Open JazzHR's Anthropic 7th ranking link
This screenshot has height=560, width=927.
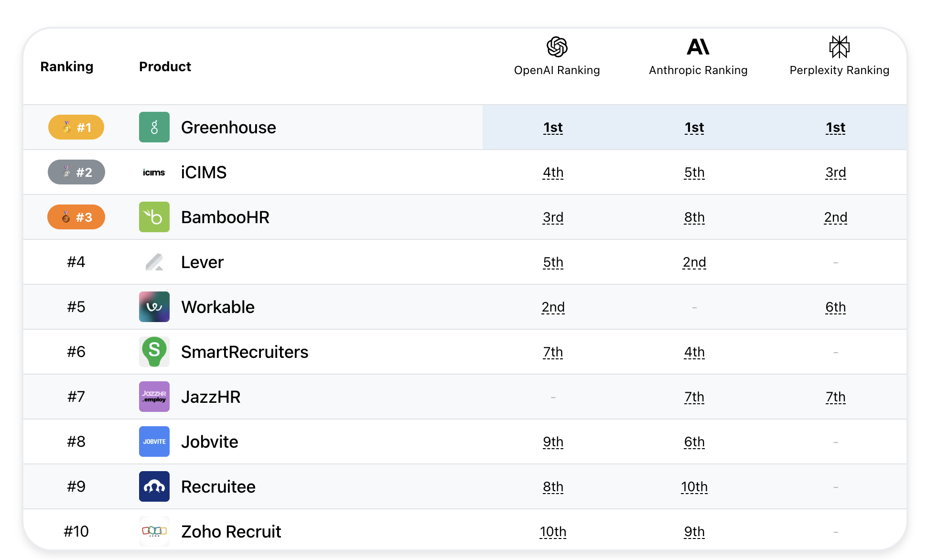tap(694, 397)
